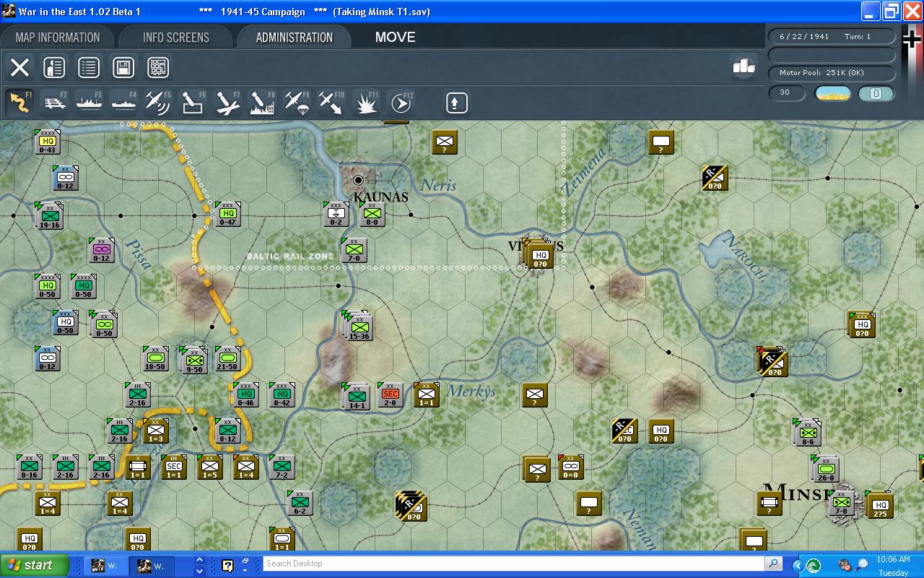Click the up-arrow button beside F12
Image resolution: width=924 pixels, height=578 pixels.
click(x=456, y=103)
